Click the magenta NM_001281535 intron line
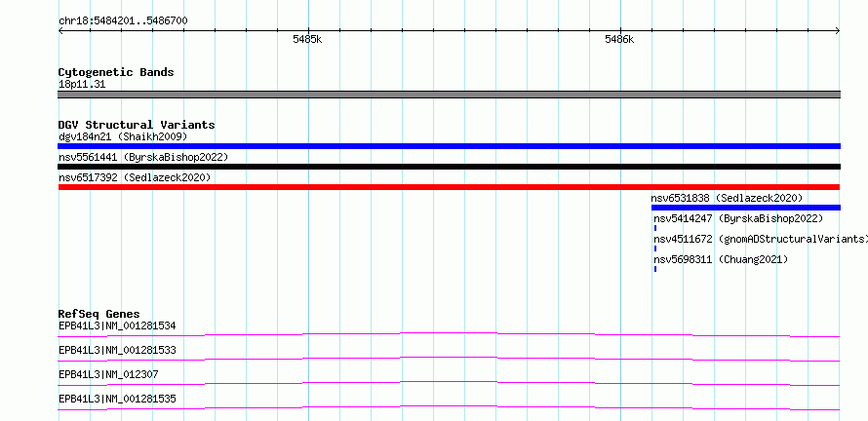Image resolution: width=868 pixels, height=421 pixels. 449,407
